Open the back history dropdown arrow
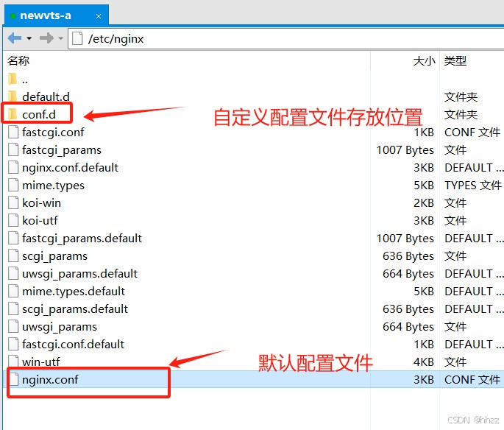 coord(29,38)
